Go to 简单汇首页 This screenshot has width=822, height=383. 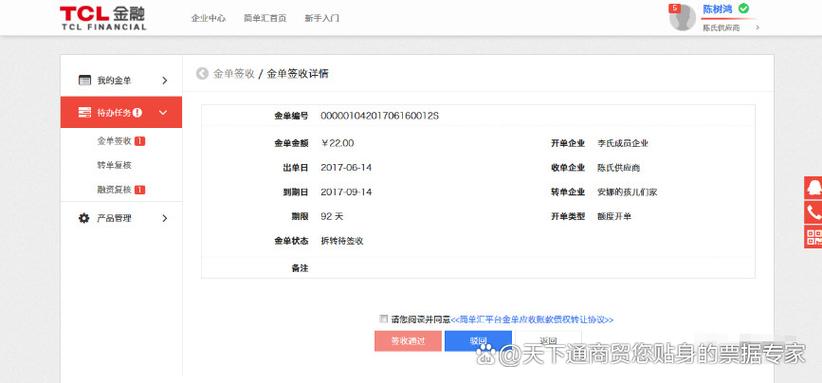pos(265,18)
